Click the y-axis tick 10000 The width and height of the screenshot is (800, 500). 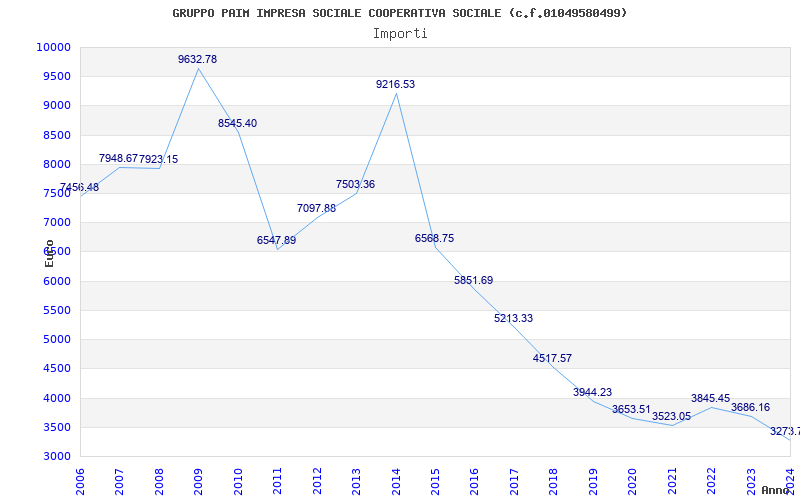(x=53, y=47)
